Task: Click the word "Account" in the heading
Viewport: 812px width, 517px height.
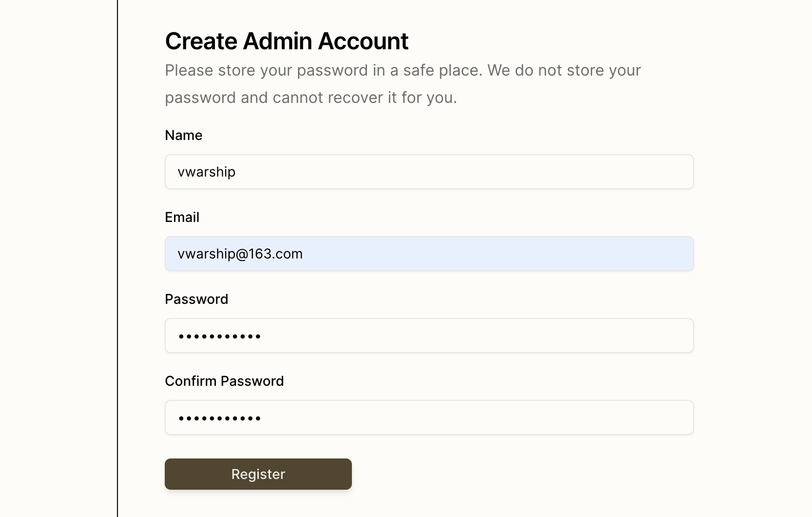Action: coord(363,41)
